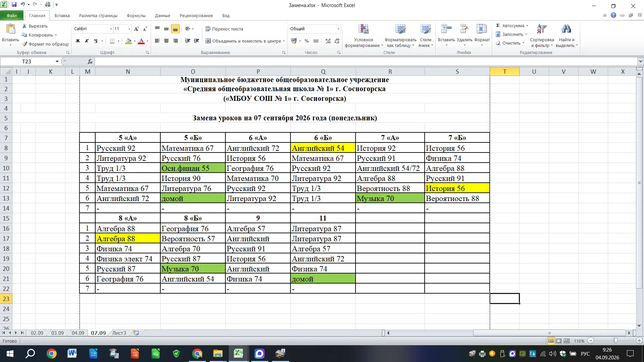The height and width of the screenshot is (362, 644).
Task: Open the Файл tab
Action: (x=12, y=15)
